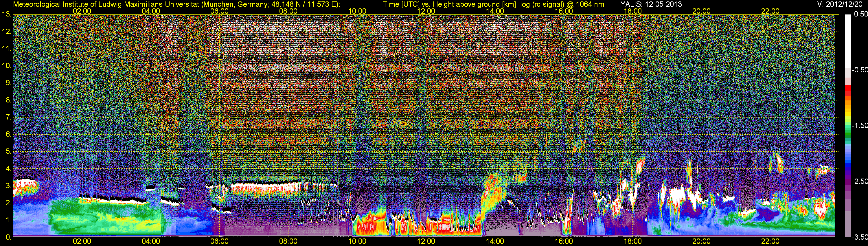Click the 0.50 colorbar scale value
Viewport: 868px width, 246px height.
(860, 14)
